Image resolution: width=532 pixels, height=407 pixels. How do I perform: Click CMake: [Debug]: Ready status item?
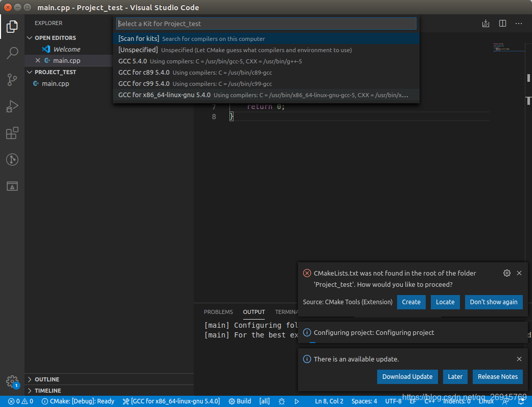(78, 401)
